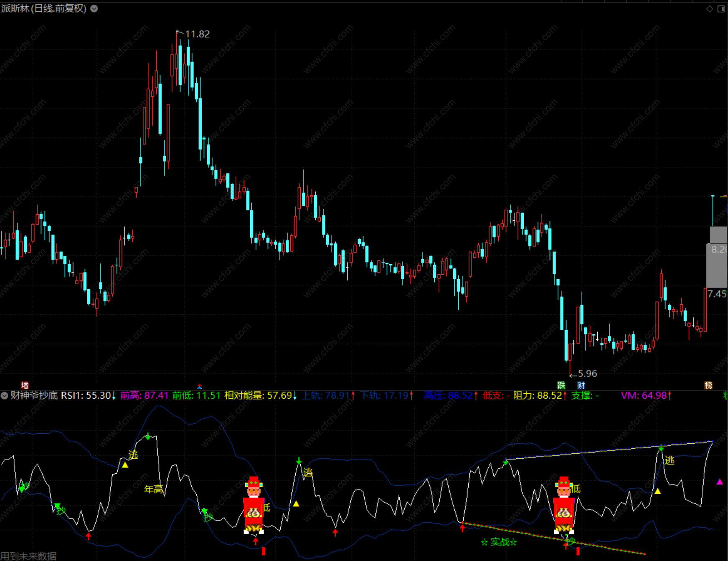Click the RSI1: 55.30 readout
The image size is (728, 561).
[88, 395]
